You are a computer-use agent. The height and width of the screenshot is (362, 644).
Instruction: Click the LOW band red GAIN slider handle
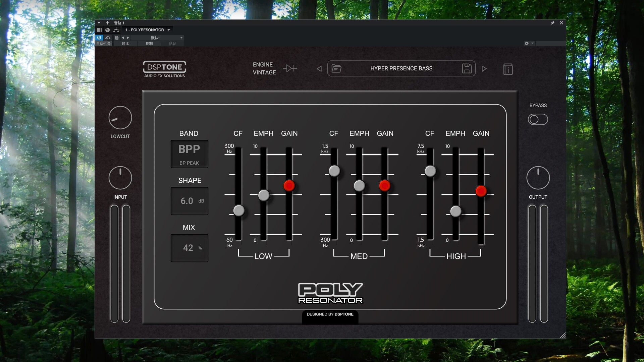coord(289,185)
